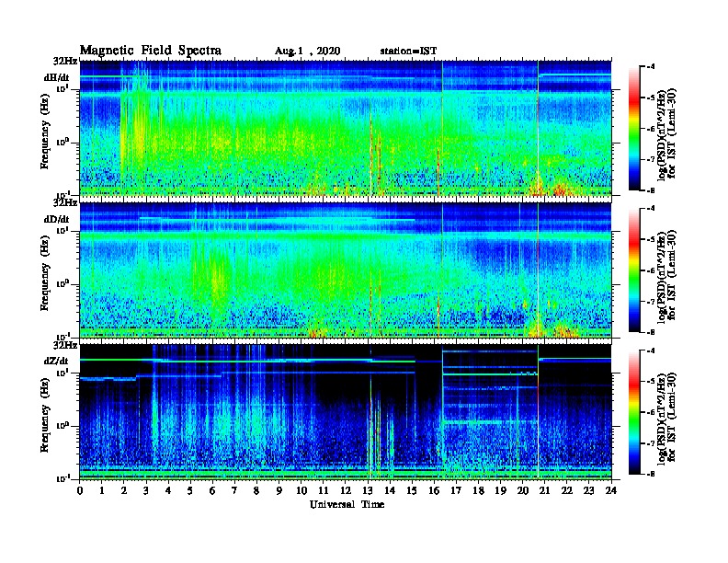This screenshot has width=728, height=563.
Task: Click the "32Hz" label atop the dZ/dt panel
Action: [65, 345]
